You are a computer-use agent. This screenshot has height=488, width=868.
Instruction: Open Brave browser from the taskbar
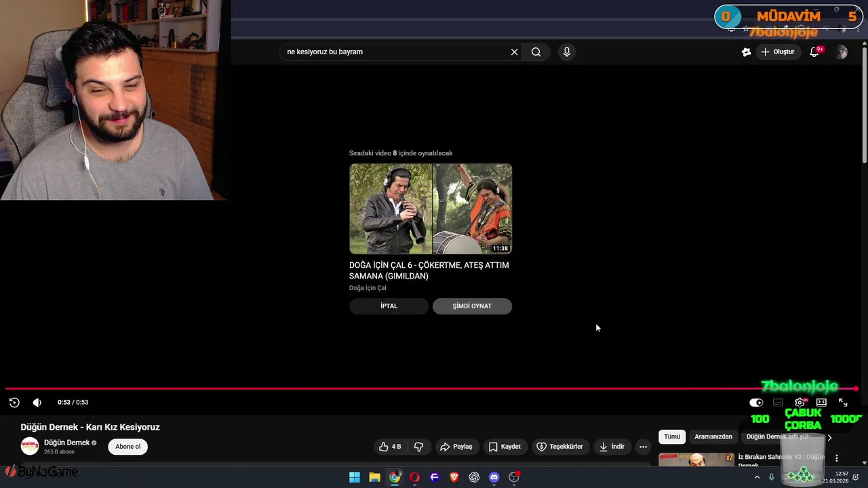454,477
